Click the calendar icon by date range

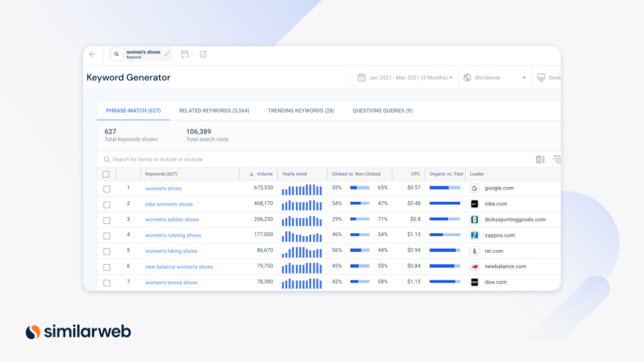click(362, 78)
